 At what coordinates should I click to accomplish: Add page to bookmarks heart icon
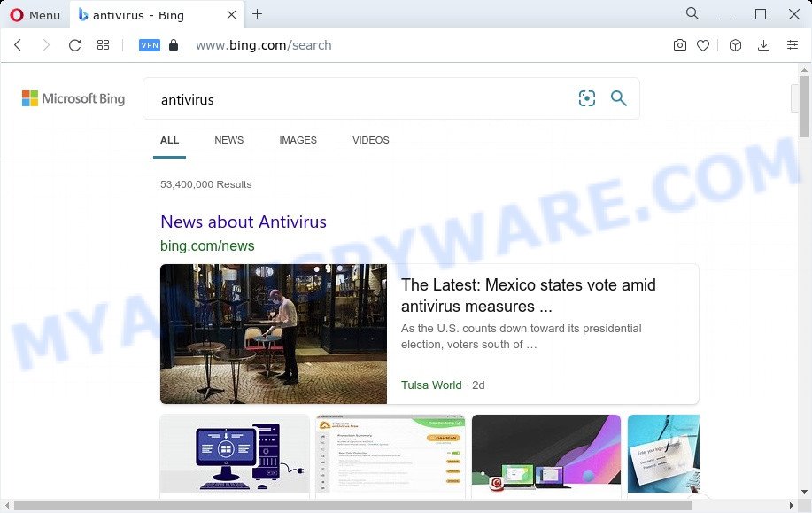(703, 45)
